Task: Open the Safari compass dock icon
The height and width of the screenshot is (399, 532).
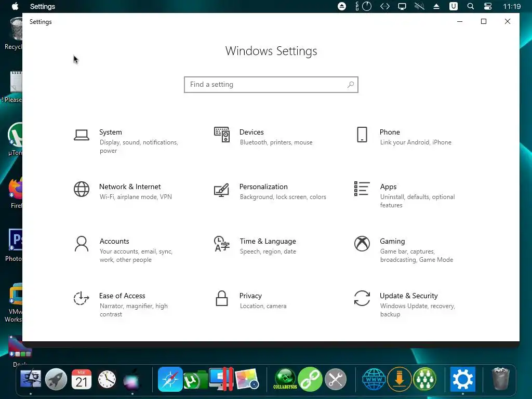Action: click(170, 379)
